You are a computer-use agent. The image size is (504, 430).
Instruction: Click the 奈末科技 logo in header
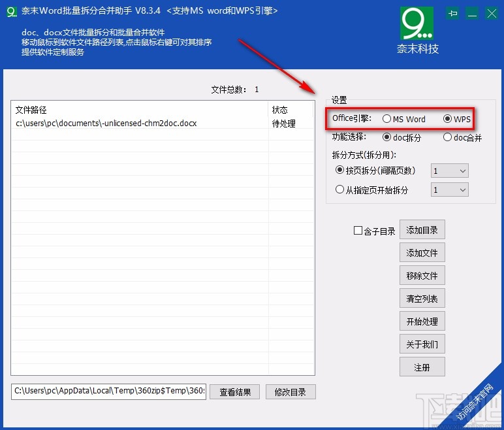pyautogui.click(x=417, y=31)
